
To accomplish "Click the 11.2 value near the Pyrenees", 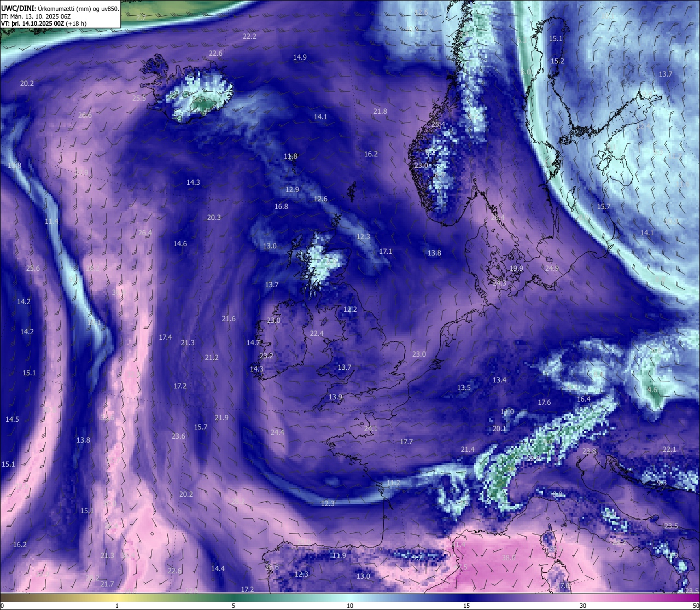I will click(x=393, y=484).
